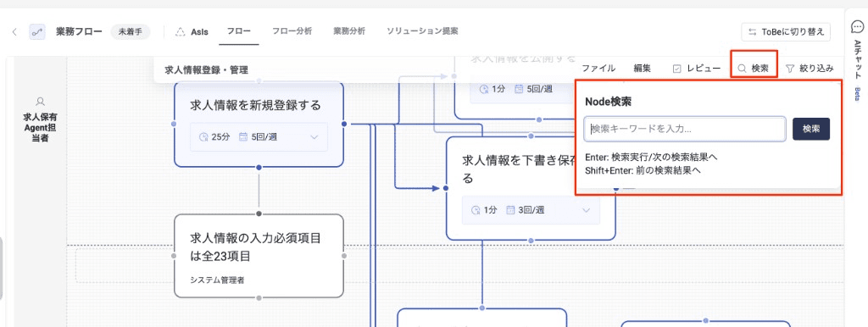Expand details chevron on 25分 5回/週 row
868x327 pixels.
click(314, 136)
